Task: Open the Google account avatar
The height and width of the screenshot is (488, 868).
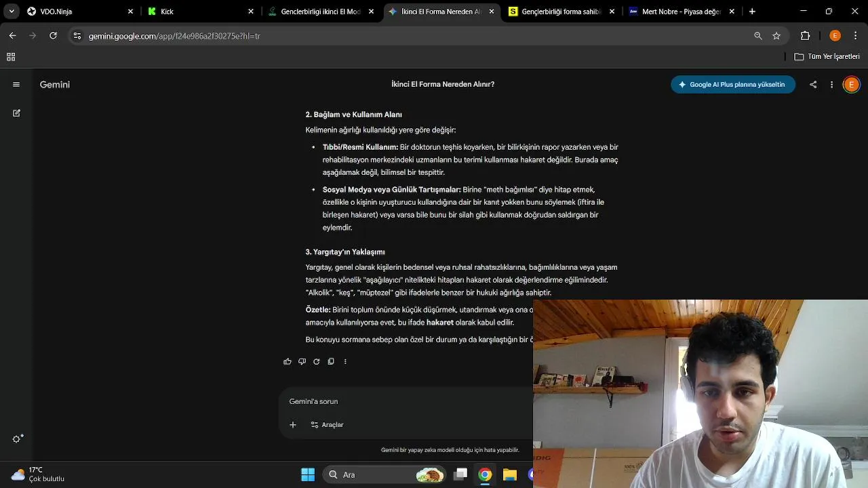Action: click(x=851, y=85)
